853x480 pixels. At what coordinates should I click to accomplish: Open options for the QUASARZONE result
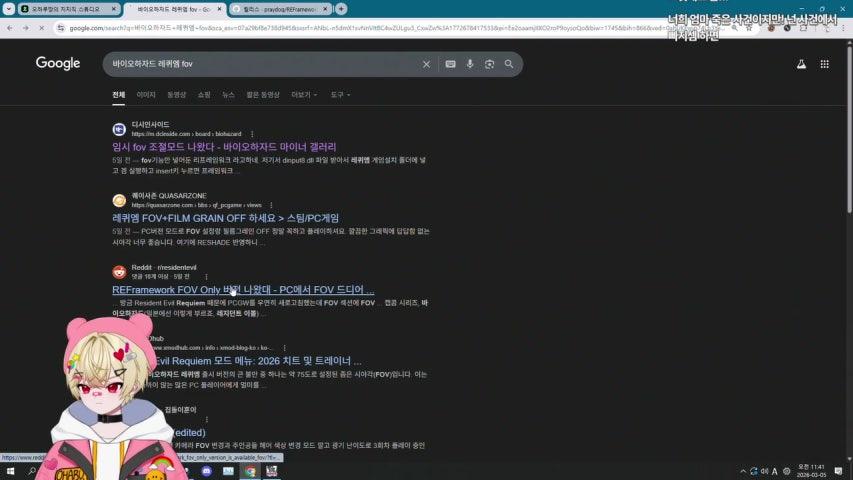pos(271,205)
